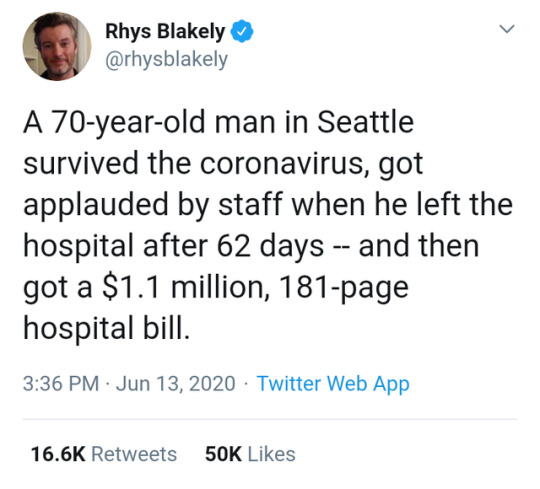This screenshot has height=489, width=540.
Task: Click the blue verified badge
Action: pos(242,31)
